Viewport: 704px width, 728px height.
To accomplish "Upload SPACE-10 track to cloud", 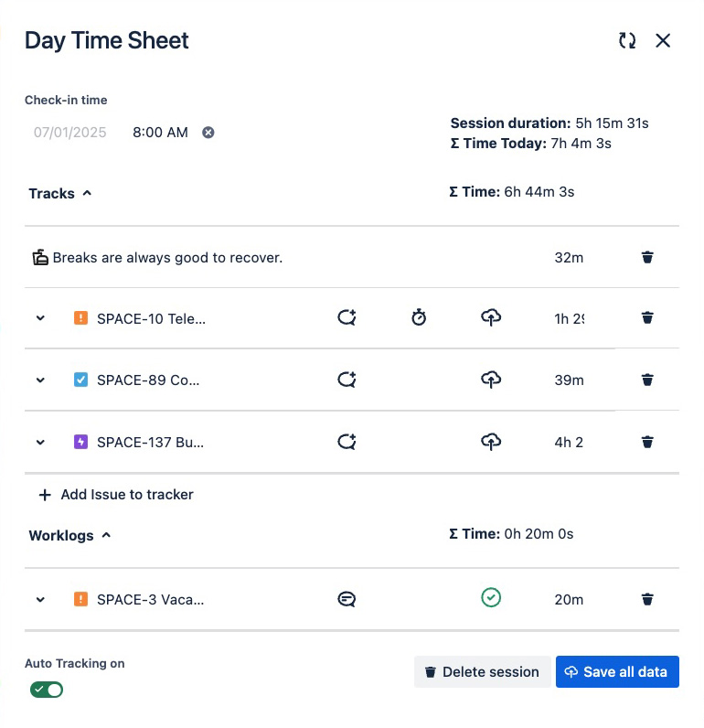I will pos(491,318).
